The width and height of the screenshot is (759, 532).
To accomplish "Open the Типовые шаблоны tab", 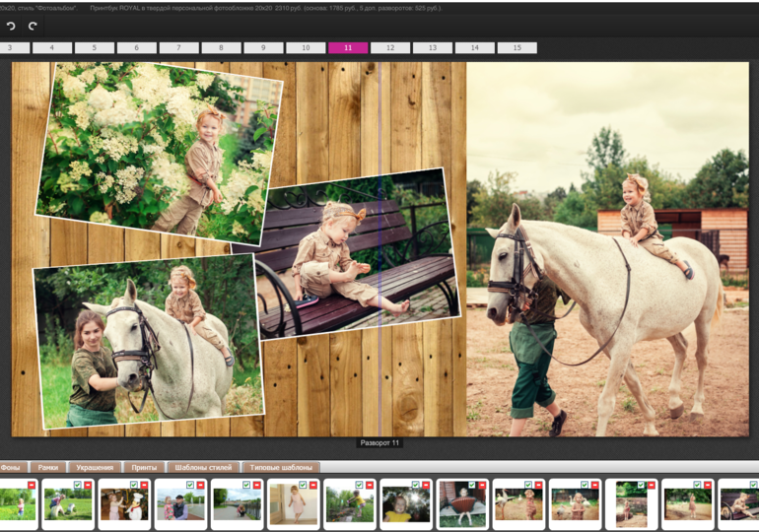I will tap(281, 467).
